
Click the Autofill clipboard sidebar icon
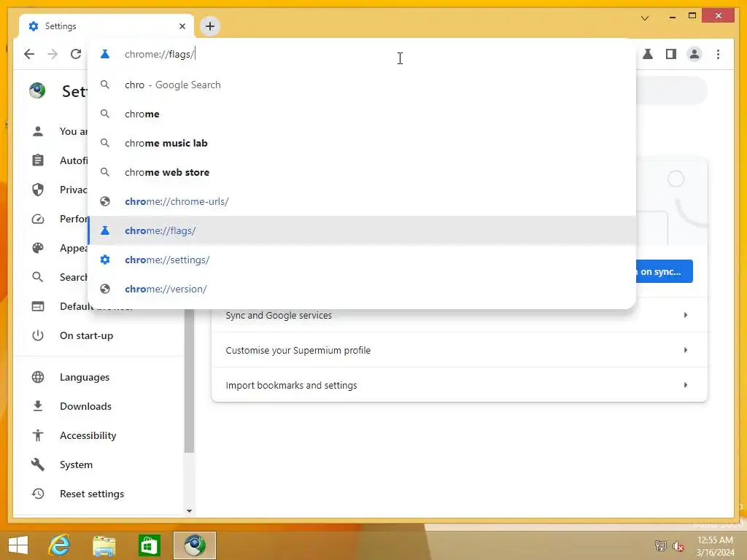click(x=38, y=160)
